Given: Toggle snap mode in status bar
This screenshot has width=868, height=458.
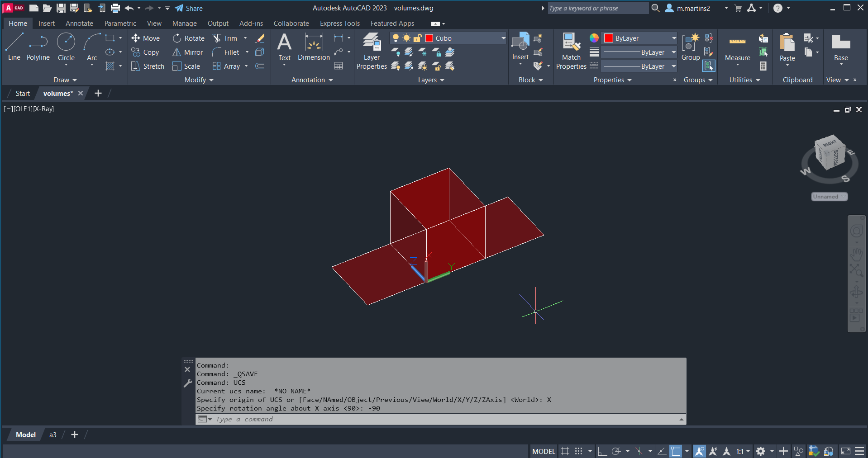Looking at the screenshot, I should coord(578,451).
